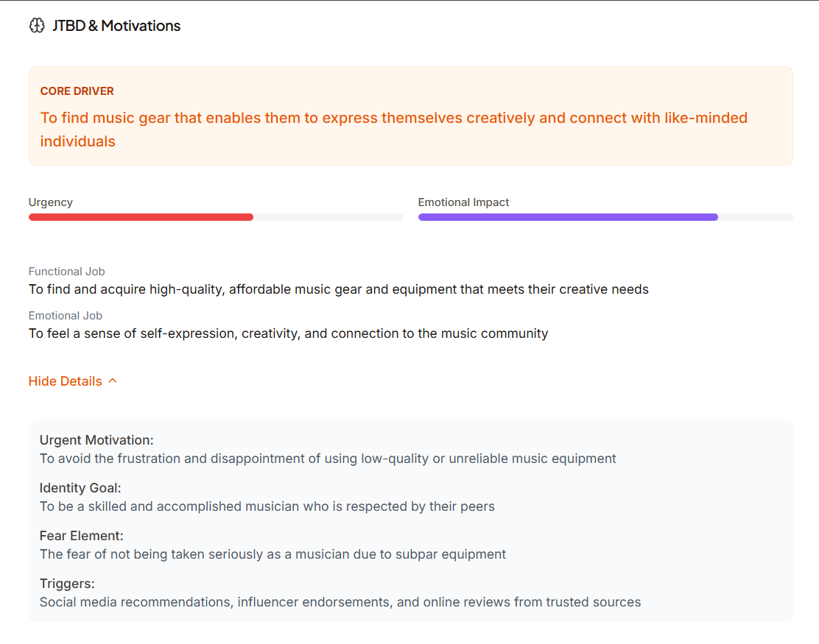Click the Emotional Job description text
The width and height of the screenshot is (819, 644).
(288, 333)
